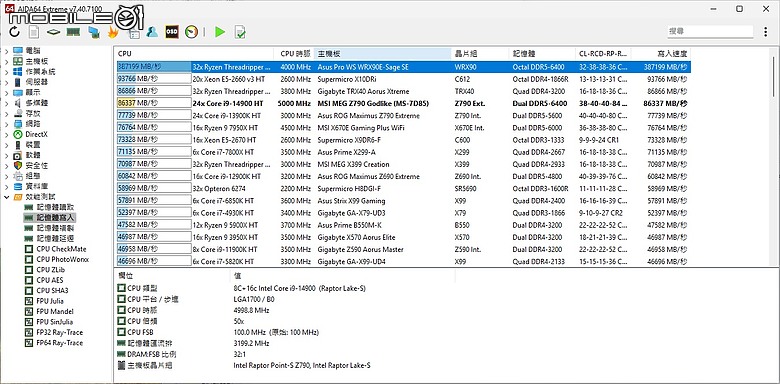780x384 pixels.
Task: Open the CPU CheckMate benchmark
Action: (61, 249)
